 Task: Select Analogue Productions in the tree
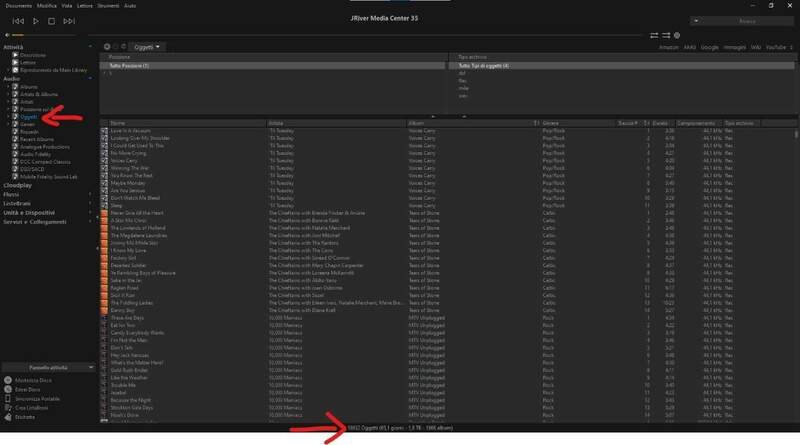click(44, 147)
